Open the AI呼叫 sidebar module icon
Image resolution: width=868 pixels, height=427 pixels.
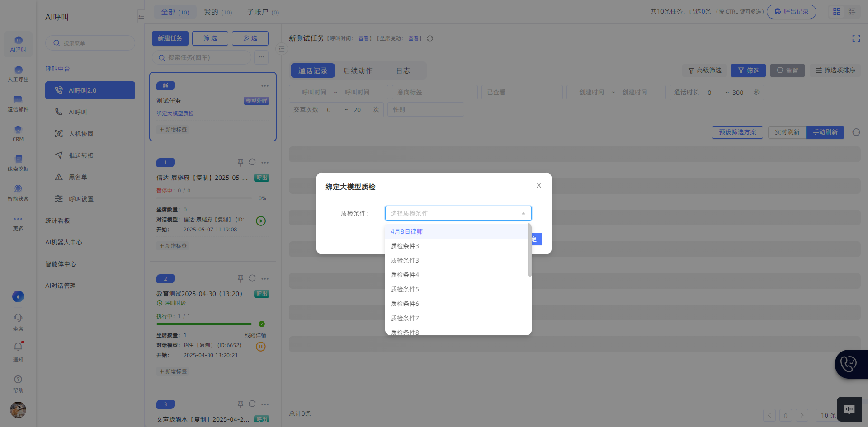tap(18, 44)
